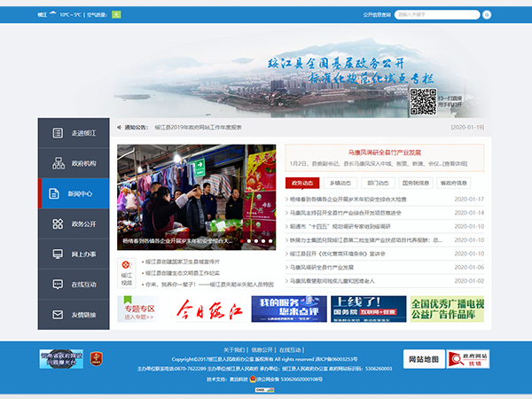The height and width of the screenshot is (399, 532).
Task: Click the 友情链接 envelope icon
Action: [58, 315]
